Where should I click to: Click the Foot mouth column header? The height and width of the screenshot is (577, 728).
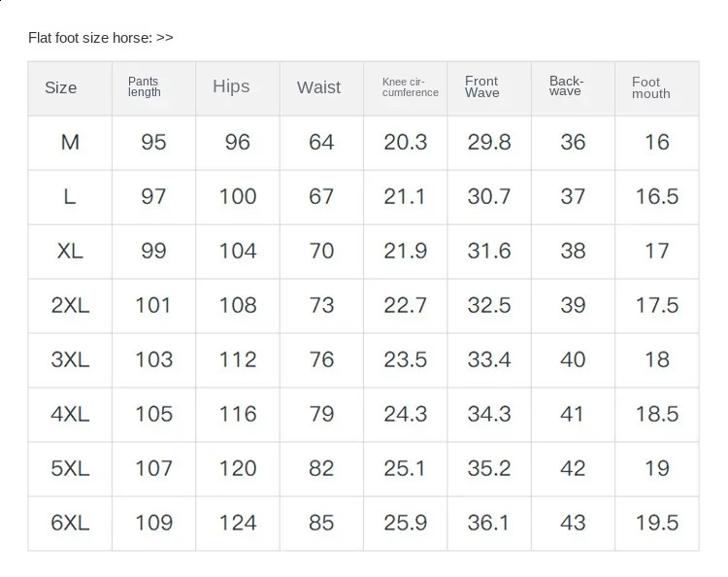click(650, 87)
